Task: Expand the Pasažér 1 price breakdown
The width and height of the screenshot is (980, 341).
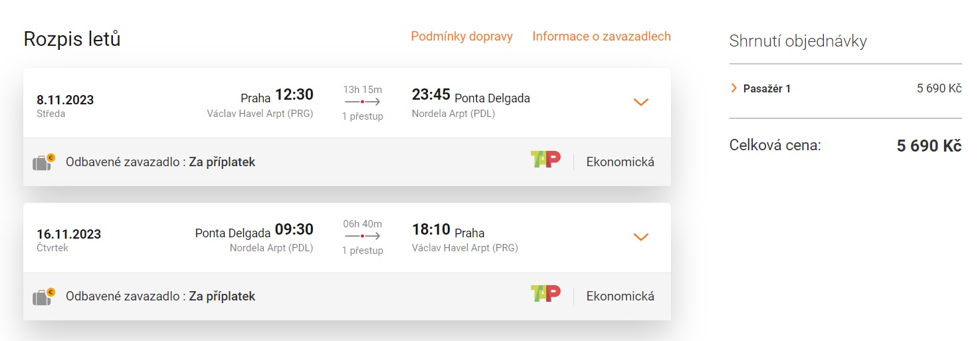Action: coord(734,88)
